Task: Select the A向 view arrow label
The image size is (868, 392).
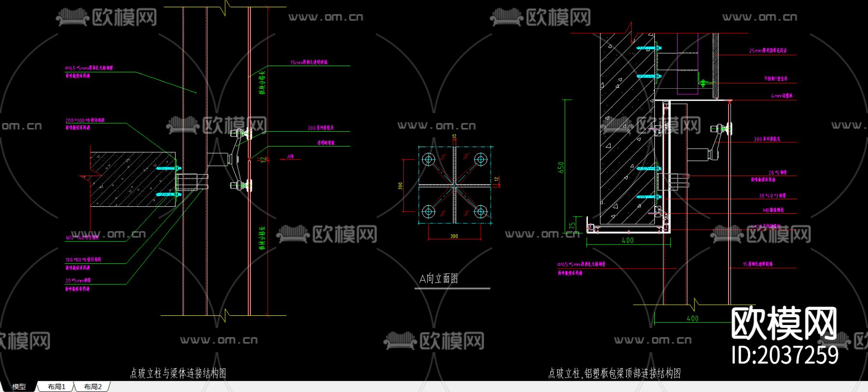Action: tap(290, 157)
